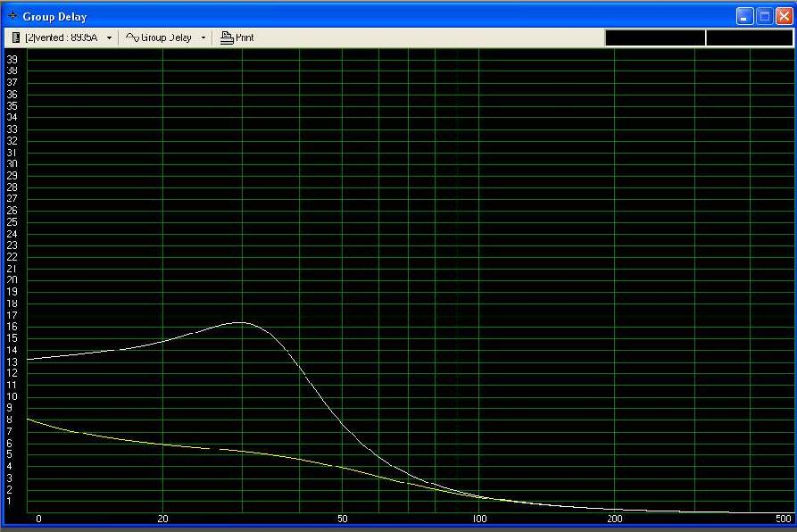Open the Group Delay graph type button
This screenshot has height=532, width=797.
click(159, 37)
